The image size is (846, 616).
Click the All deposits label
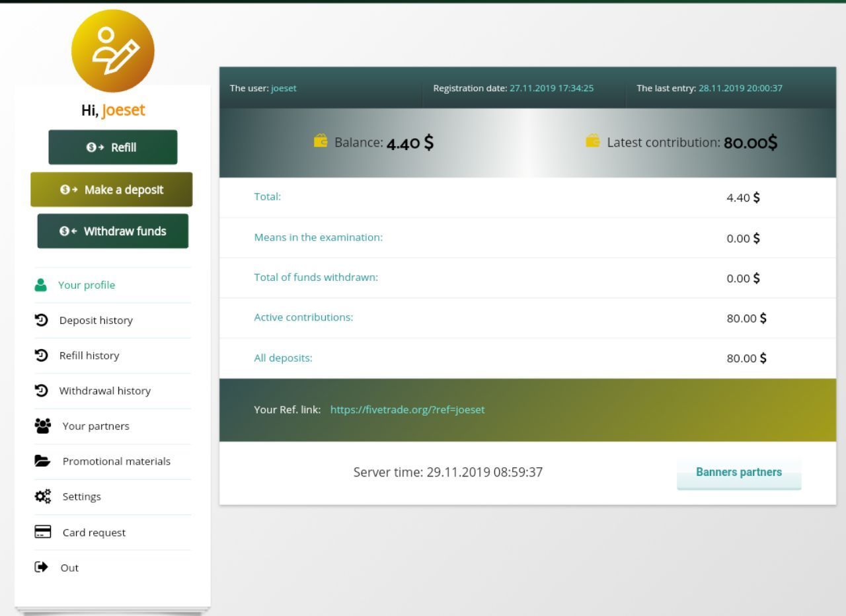[283, 358]
